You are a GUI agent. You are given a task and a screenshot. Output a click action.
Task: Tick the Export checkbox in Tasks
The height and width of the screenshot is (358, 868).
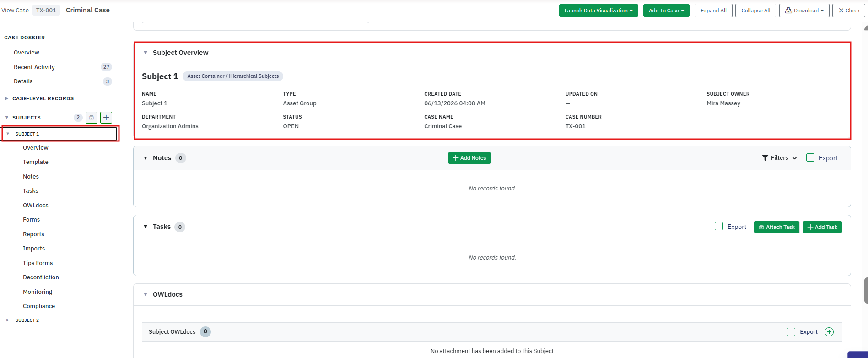pos(719,226)
